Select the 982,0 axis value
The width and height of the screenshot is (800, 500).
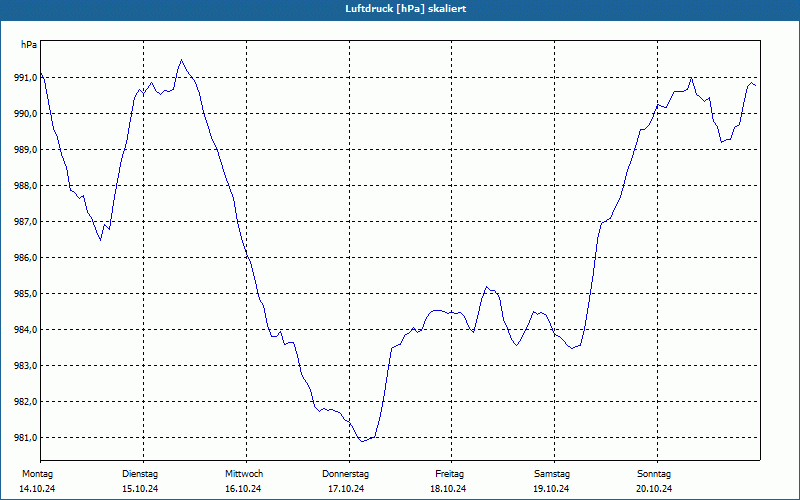[26, 402]
